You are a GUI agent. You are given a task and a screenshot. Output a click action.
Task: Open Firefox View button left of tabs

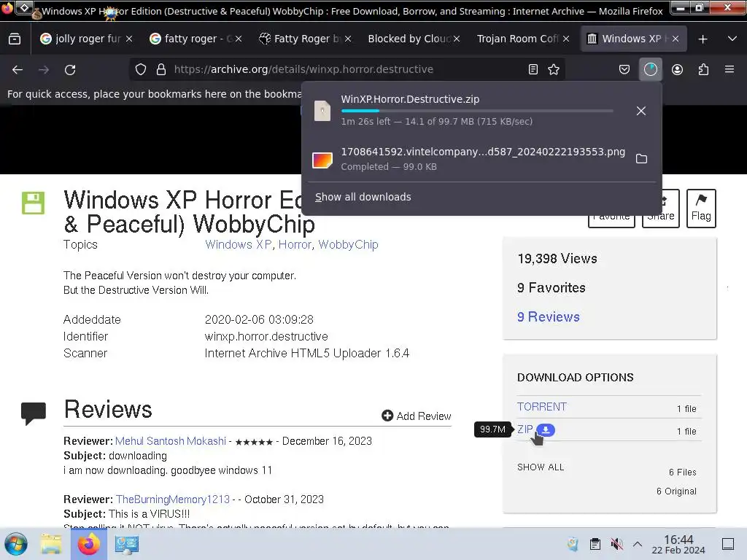click(15, 39)
